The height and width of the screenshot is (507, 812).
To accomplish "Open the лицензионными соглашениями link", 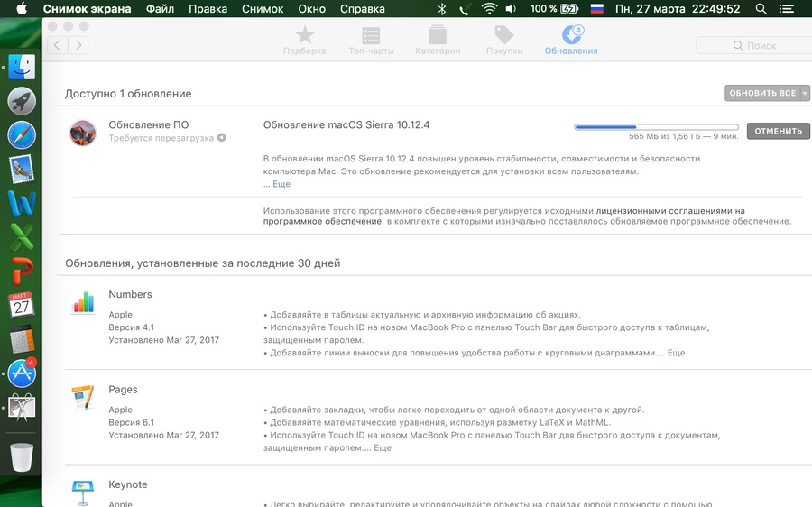I will click(x=503, y=216).
